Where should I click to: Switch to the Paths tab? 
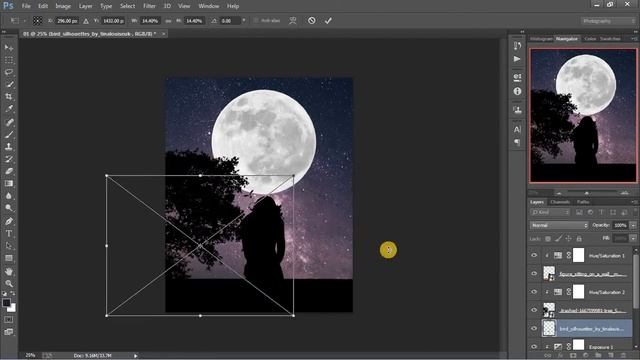coord(582,202)
